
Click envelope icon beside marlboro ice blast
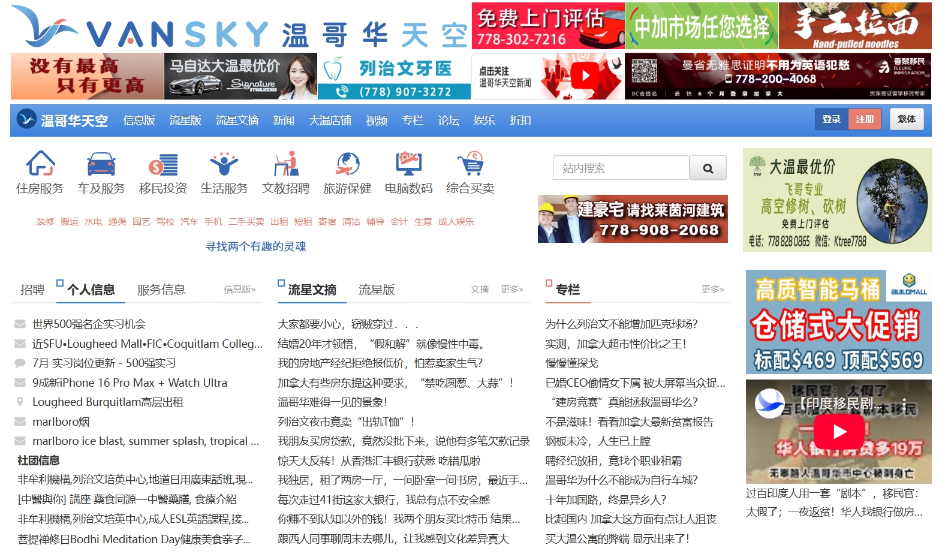[20, 441]
